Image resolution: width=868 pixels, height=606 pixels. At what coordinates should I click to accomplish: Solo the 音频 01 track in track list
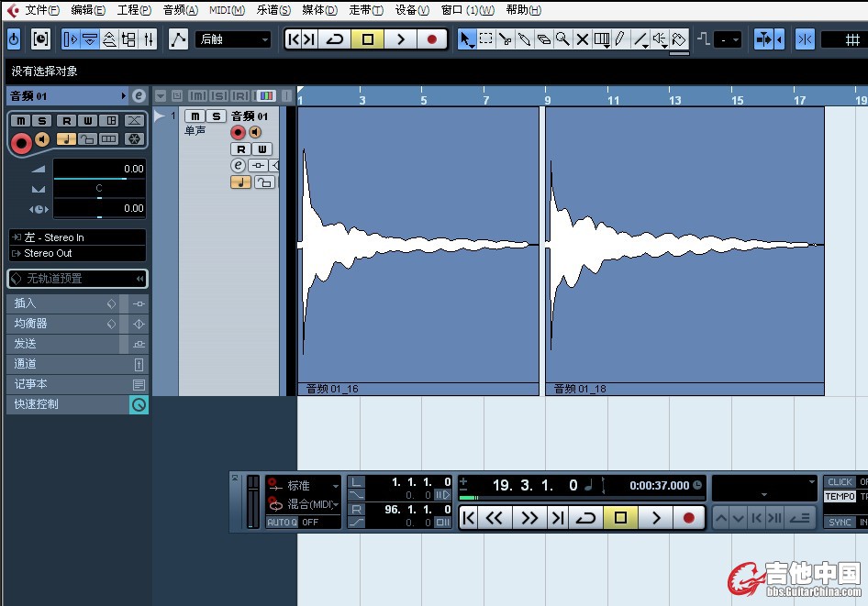tap(216, 116)
